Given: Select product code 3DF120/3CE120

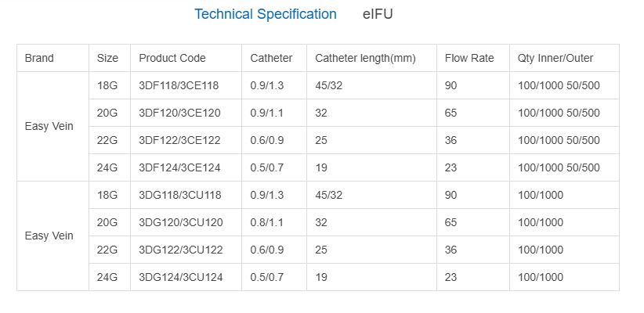Looking at the screenshot, I should coord(179,113).
